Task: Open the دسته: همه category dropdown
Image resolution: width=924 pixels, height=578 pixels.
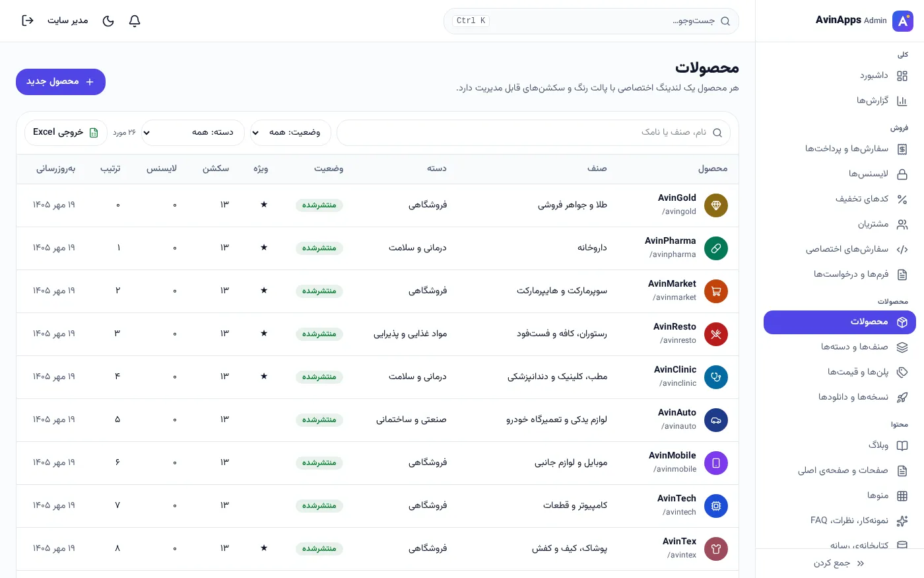Action: click(193, 133)
